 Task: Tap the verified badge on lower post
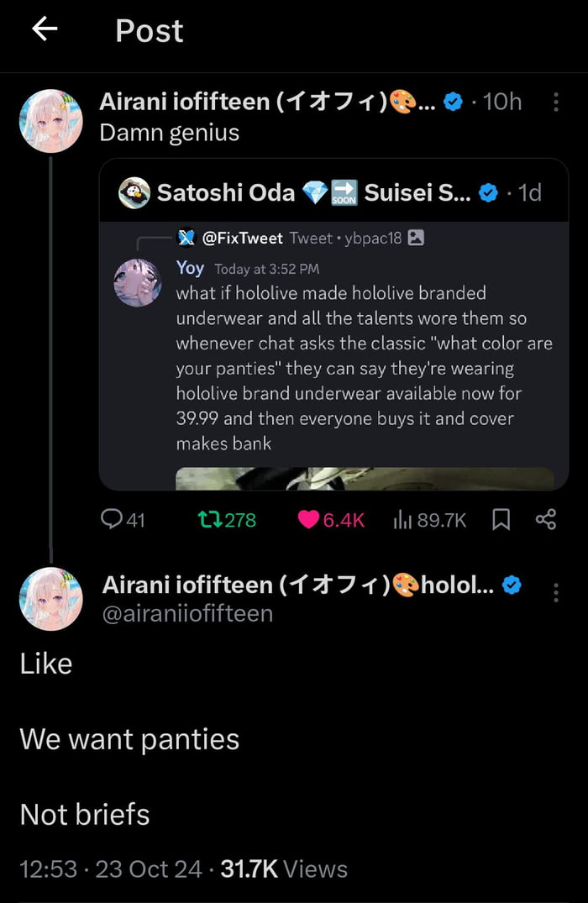[x=512, y=585]
